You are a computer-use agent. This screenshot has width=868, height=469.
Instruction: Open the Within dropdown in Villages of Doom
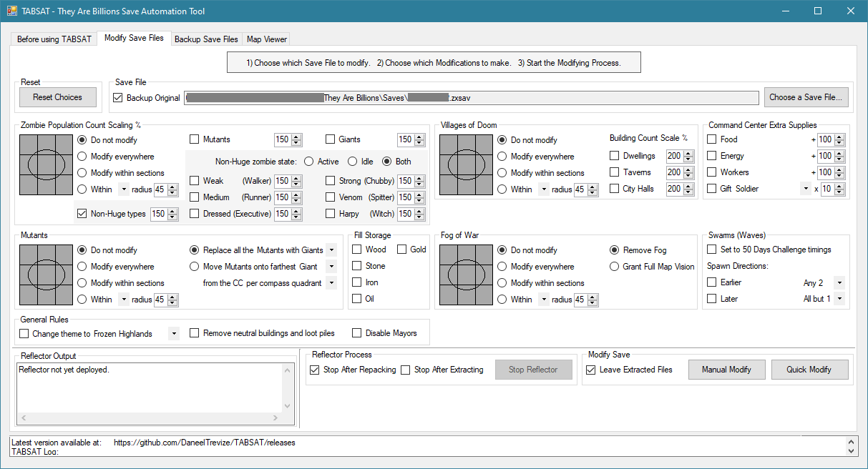click(x=543, y=189)
